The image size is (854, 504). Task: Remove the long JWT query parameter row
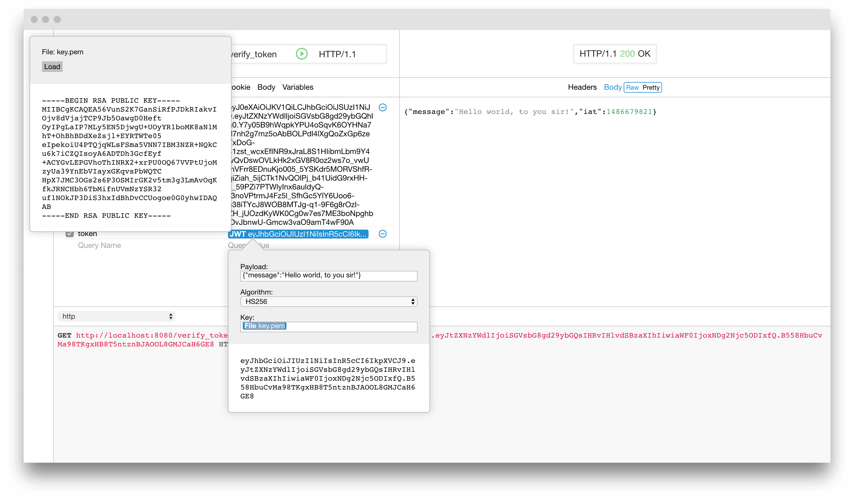pyautogui.click(x=383, y=107)
